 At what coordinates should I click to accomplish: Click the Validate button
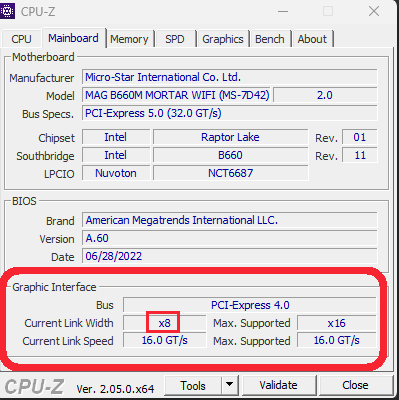(278, 385)
